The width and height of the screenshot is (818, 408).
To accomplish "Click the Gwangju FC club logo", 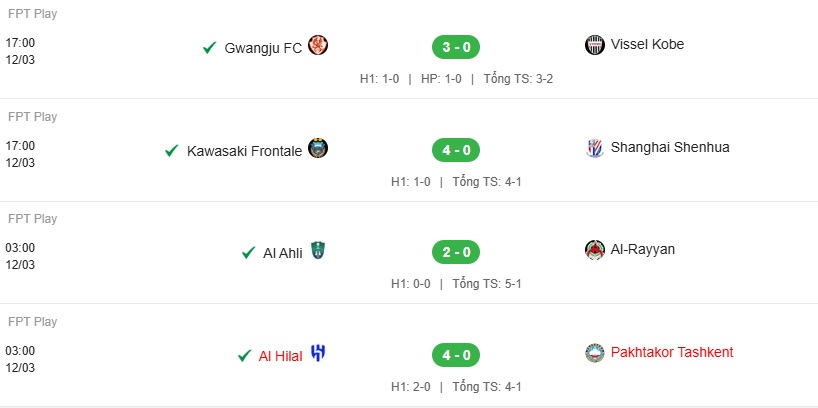I will click(x=318, y=45).
